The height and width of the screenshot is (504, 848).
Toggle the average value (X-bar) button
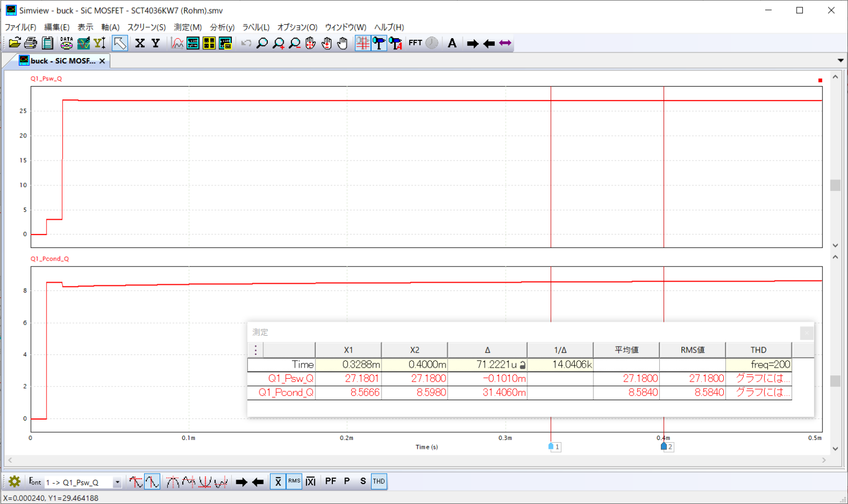point(278,481)
